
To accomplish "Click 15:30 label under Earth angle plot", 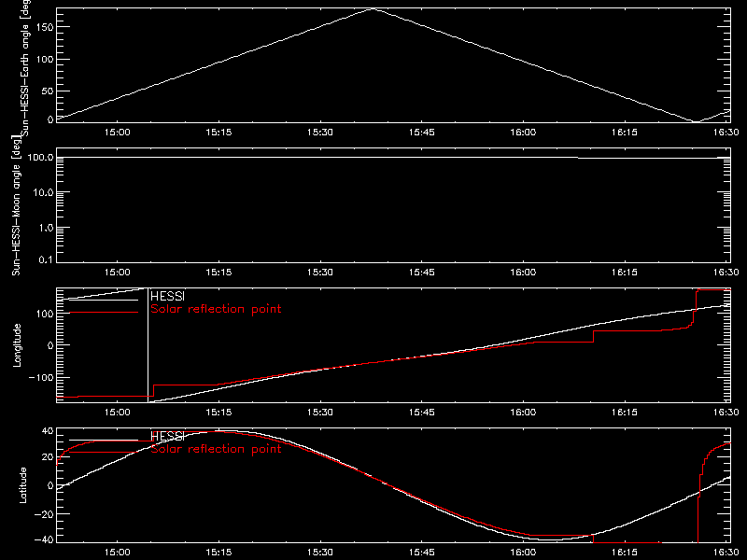I will pos(320,132).
